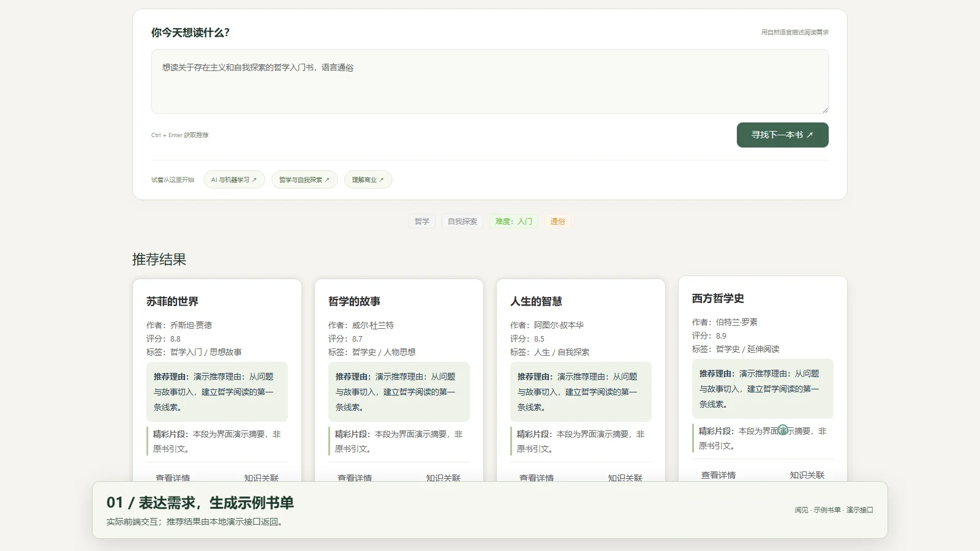Click rating 评分: 8.5
The width and height of the screenshot is (980, 551).
pyautogui.click(x=527, y=339)
